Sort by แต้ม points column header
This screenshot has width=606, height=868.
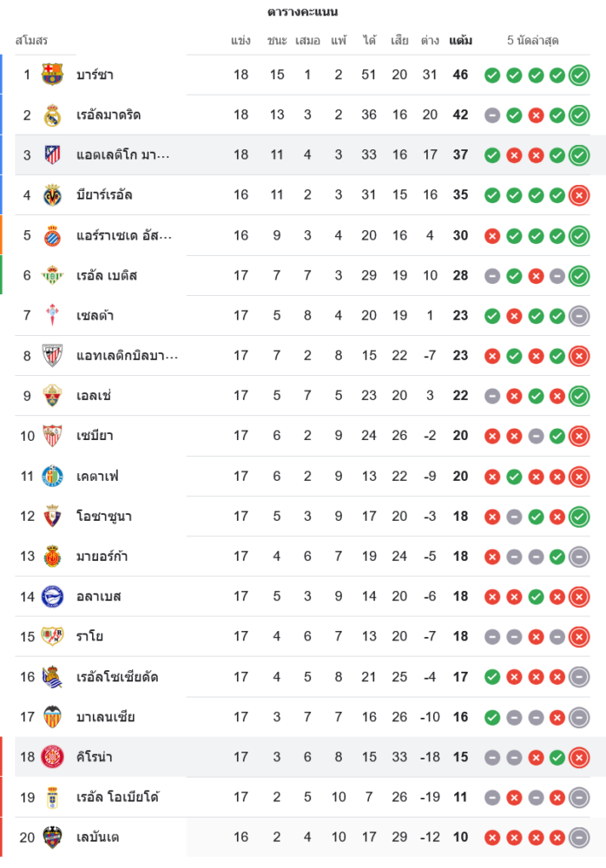tap(460, 41)
